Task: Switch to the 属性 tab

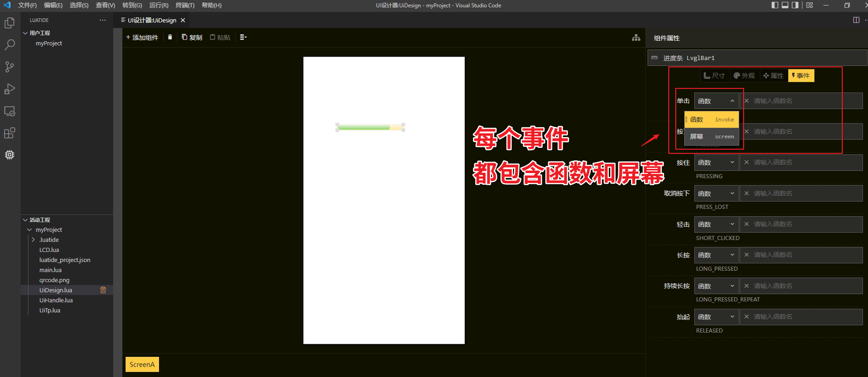Action: coord(773,76)
